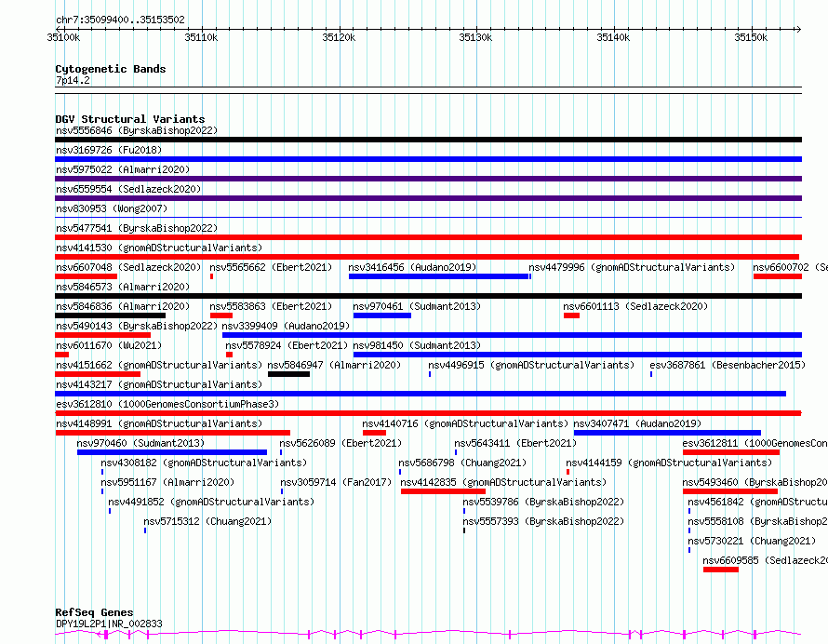Click nsv4561842 variant label
The width and height of the screenshot is (828, 644).
[x=758, y=502]
